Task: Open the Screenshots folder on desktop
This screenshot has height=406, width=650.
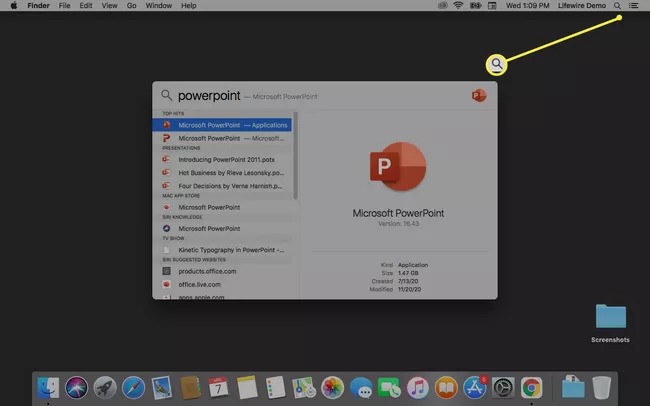Action: [610, 323]
